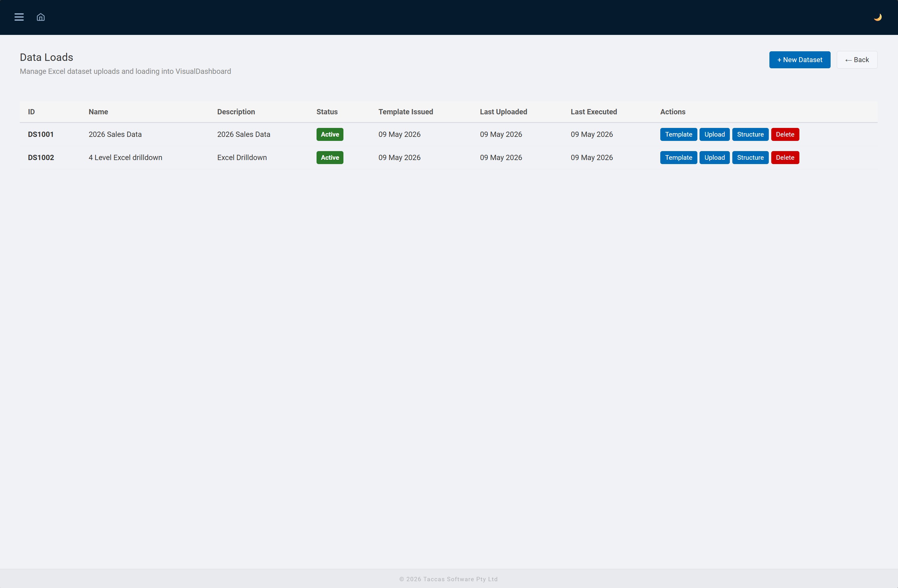Viewport: 898px width, 588px height.
Task: Click the Data Loads page title
Action: point(46,57)
